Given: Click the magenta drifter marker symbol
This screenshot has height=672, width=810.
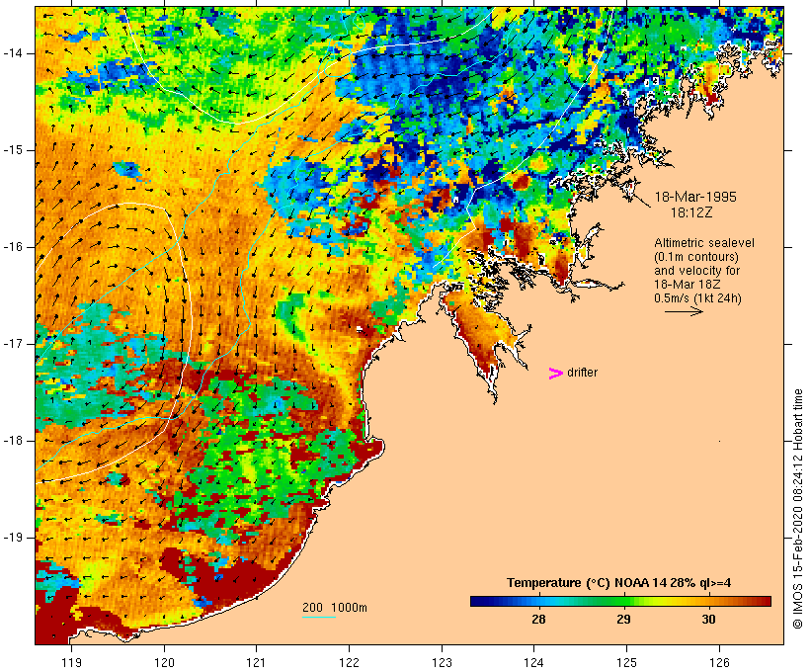Looking at the screenshot, I should tap(555, 374).
